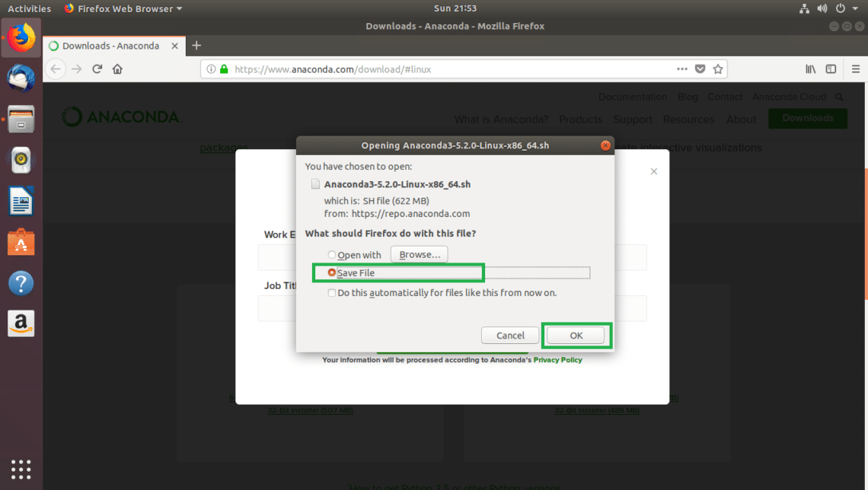Open the Privacy Policy link

coord(557,360)
